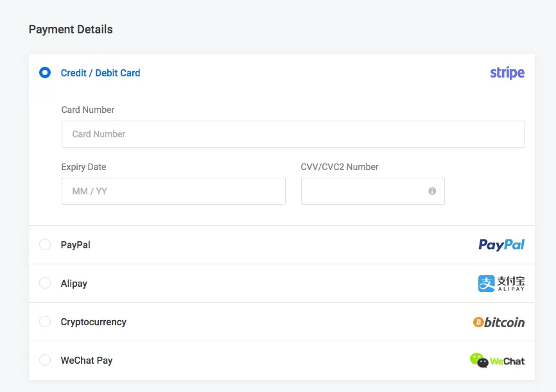Image resolution: width=556 pixels, height=392 pixels.
Task: Click the PayPal logo on the right
Action: [501, 244]
